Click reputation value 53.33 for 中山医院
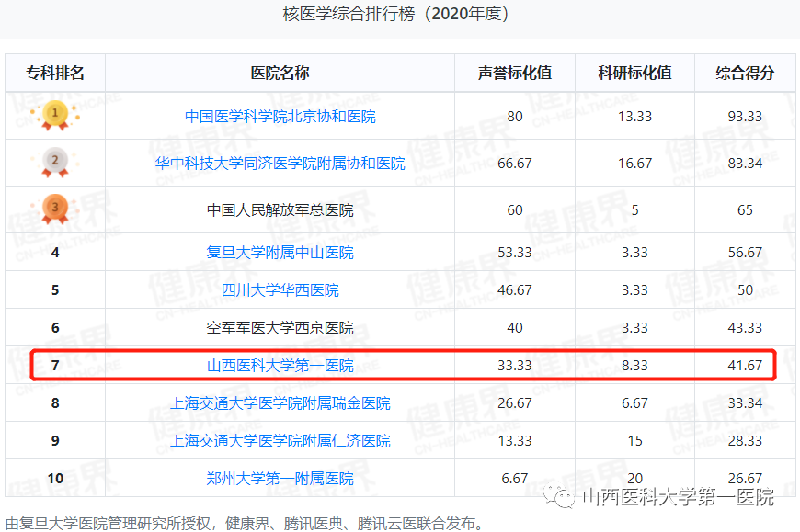 (515, 253)
